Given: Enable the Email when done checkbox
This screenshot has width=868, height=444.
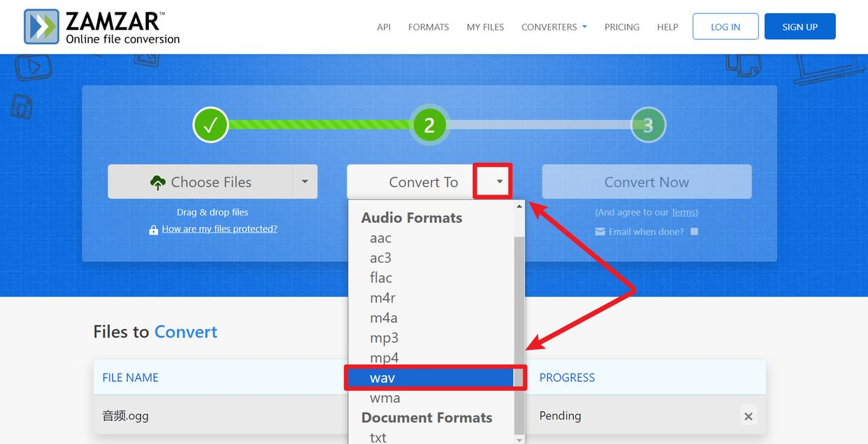Looking at the screenshot, I should coord(694,232).
